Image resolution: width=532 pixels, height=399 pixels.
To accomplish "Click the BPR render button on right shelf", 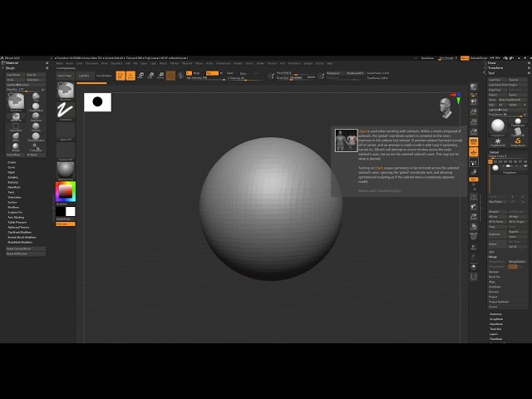I will coord(473,87).
